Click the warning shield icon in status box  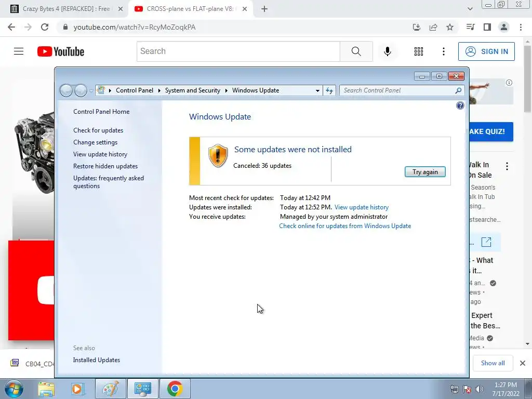pos(218,156)
